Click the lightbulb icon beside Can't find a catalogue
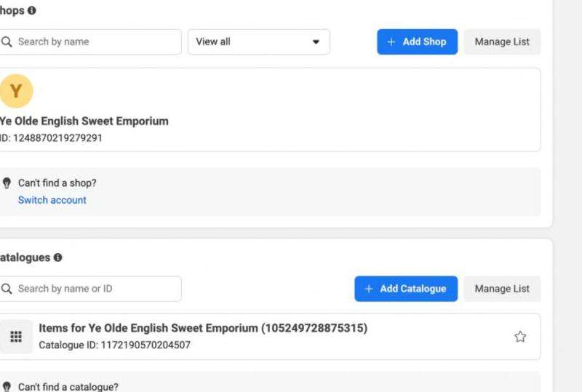The height and width of the screenshot is (392, 582). point(7,388)
